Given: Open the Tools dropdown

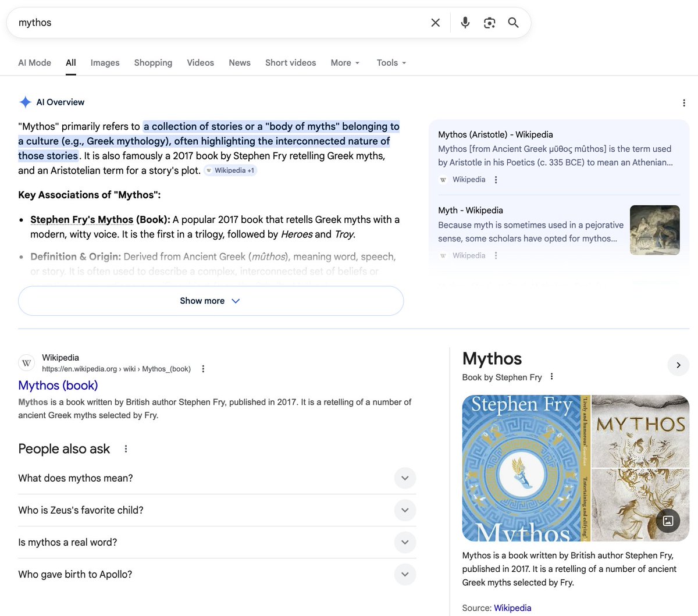Looking at the screenshot, I should tap(391, 62).
